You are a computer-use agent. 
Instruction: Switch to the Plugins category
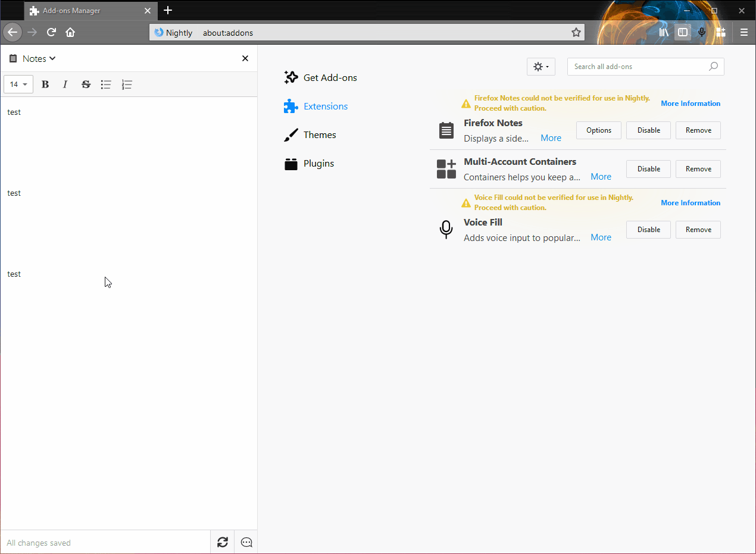pos(310,163)
